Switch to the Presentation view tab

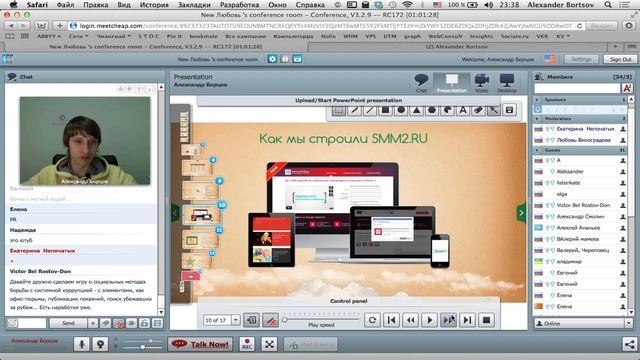451,82
